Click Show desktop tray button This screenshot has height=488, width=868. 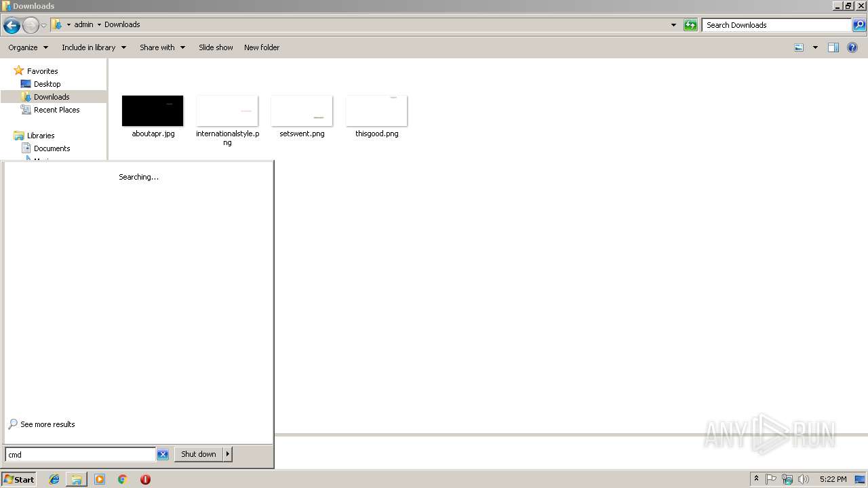point(860,479)
